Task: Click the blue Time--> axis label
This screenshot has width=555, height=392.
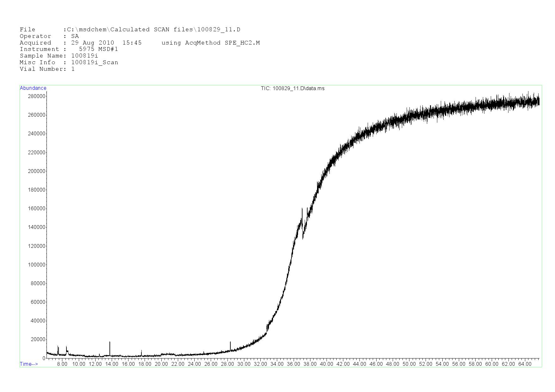Action: click(x=29, y=364)
